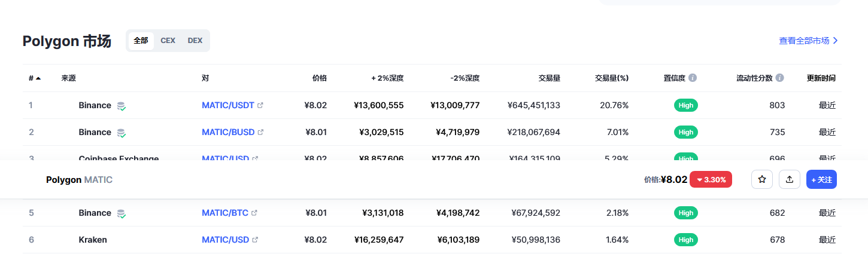Viewport: 868px width, 257px height.
Task: Click external link icon beside MATIC/BTC
Action: click(254, 213)
